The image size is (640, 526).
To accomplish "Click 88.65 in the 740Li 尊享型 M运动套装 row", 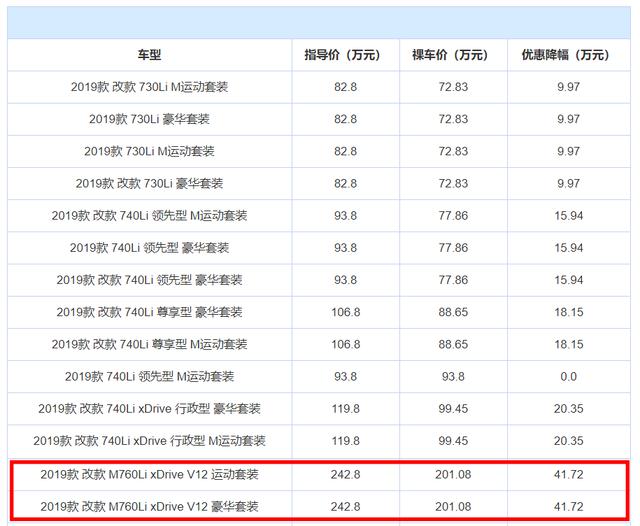I will click(x=453, y=344).
